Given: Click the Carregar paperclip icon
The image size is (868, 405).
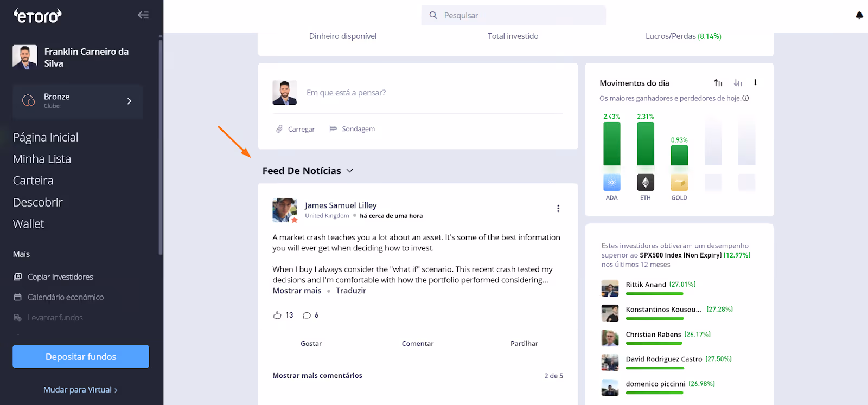Looking at the screenshot, I should point(279,129).
